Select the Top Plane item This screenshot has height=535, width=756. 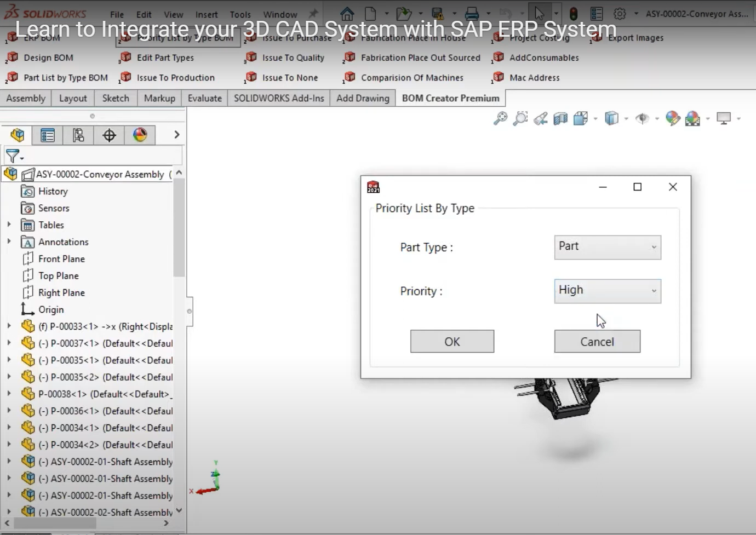click(50, 275)
